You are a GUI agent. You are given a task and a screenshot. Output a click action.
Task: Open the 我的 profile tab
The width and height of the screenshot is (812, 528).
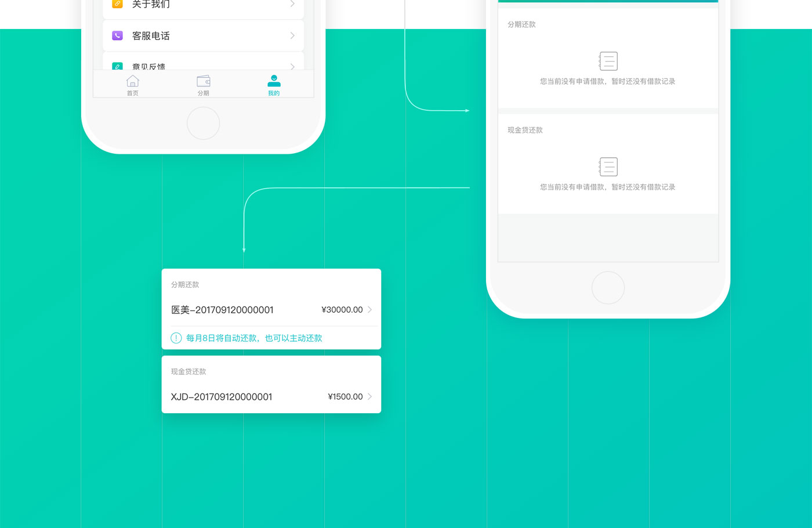274,84
